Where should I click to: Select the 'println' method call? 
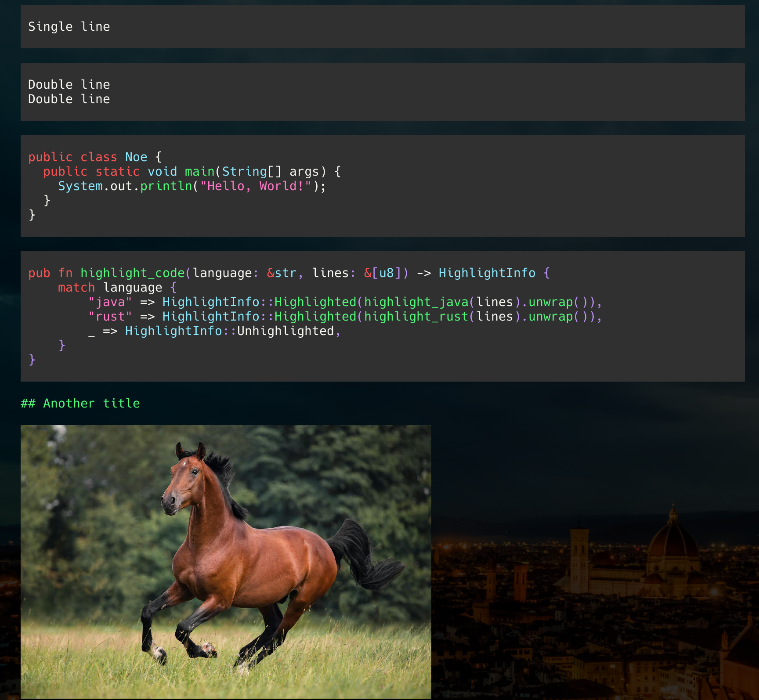pyautogui.click(x=165, y=186)
